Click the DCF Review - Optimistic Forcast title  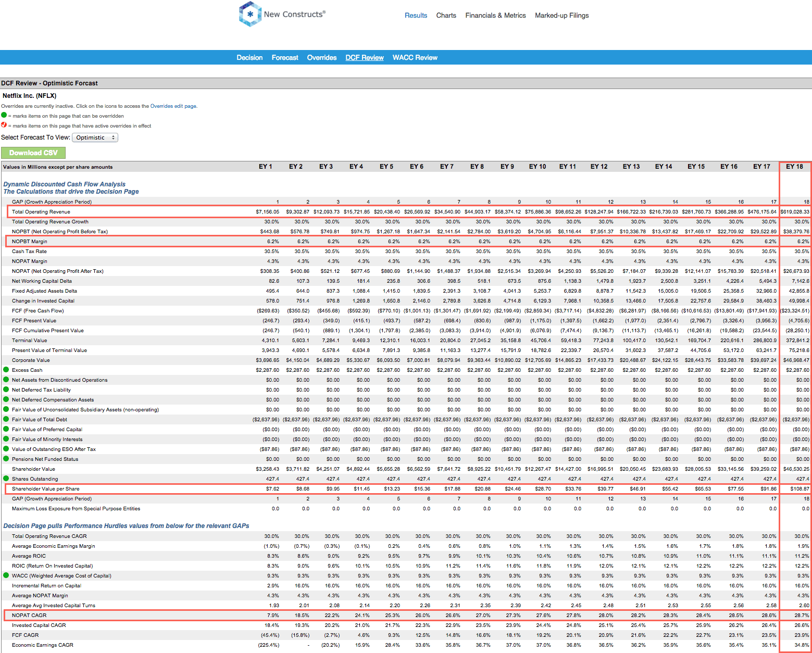pyautogui.click(x=49, y=83)
